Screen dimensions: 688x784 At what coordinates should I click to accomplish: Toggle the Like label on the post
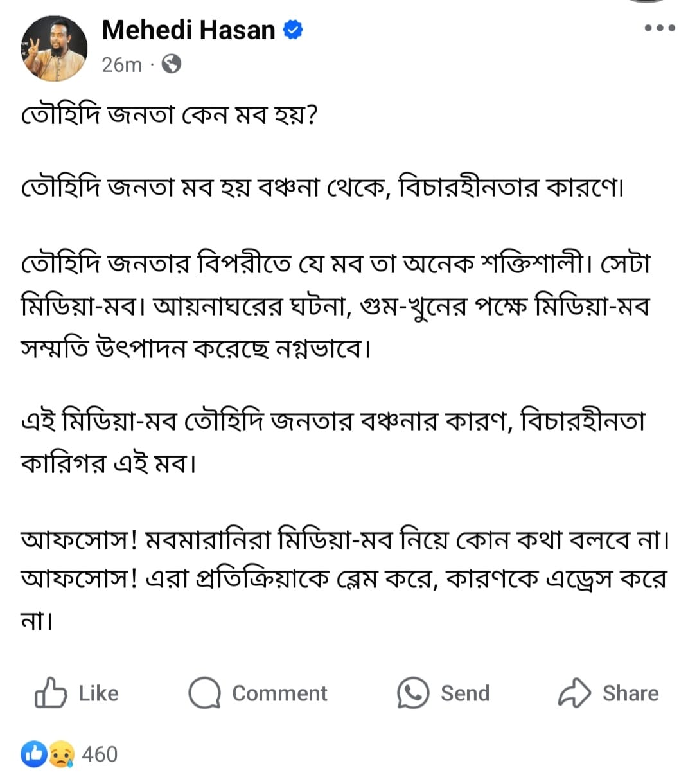point(98,693)
